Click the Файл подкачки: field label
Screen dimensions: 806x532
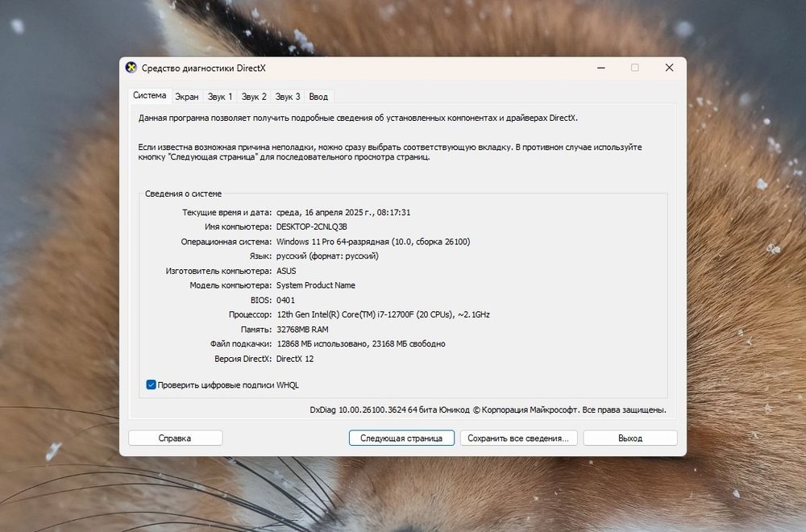pyautogui.click(x=240, y=344)
